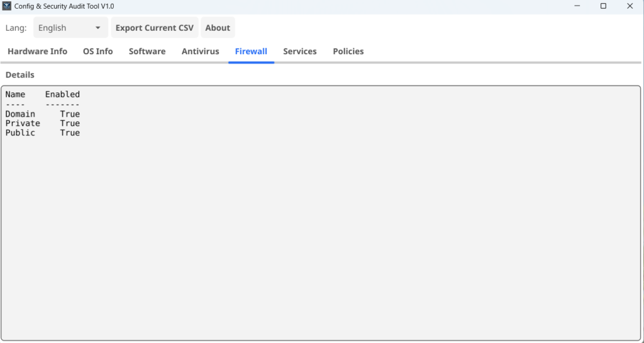Open the About dialog
Screen dimensions: 644x343
(218, 28)
